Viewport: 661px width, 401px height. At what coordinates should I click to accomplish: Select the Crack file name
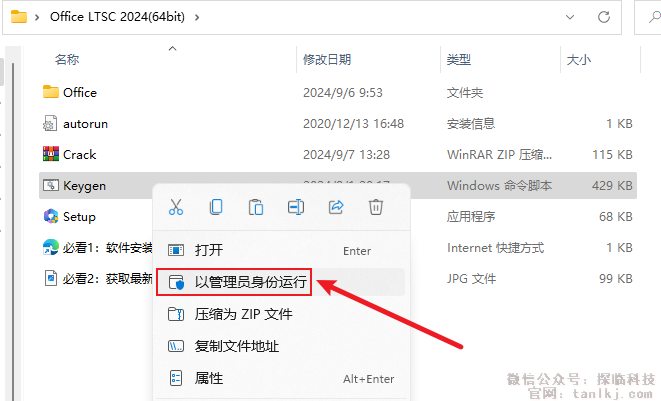80,155
